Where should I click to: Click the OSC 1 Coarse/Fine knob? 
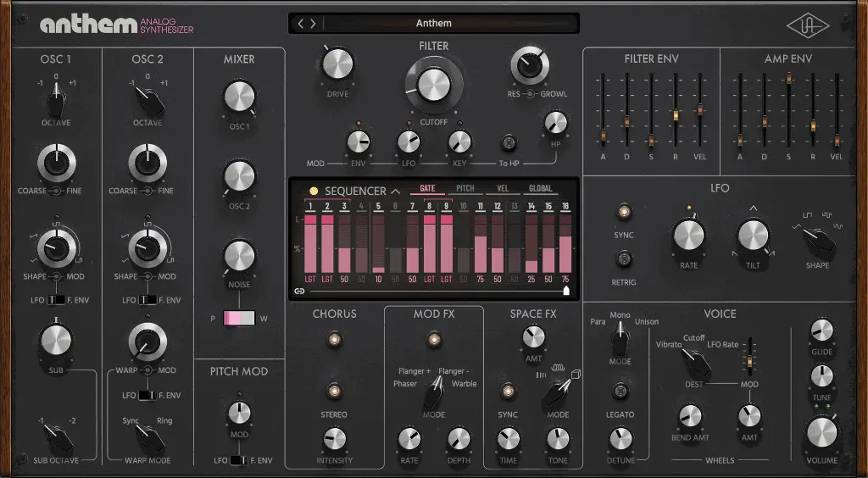point(57,163)
